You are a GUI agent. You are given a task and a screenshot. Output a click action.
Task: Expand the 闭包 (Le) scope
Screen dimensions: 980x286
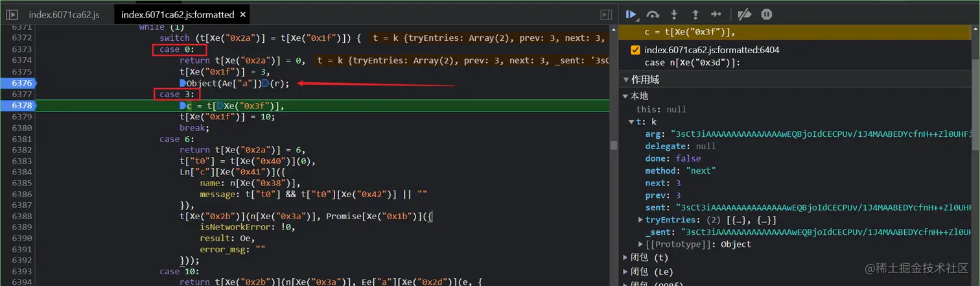point(625,271)
